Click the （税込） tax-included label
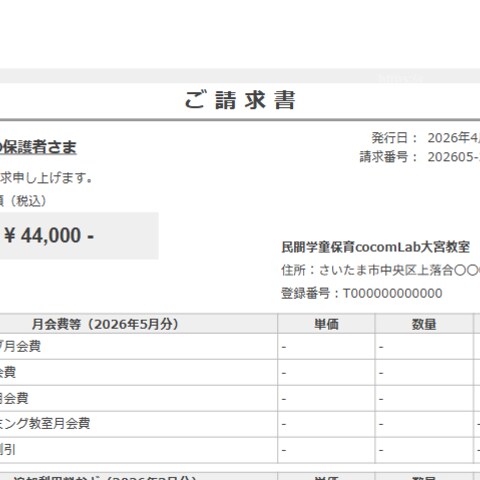This screenshot has height=480, width=480. coord(28,201)
